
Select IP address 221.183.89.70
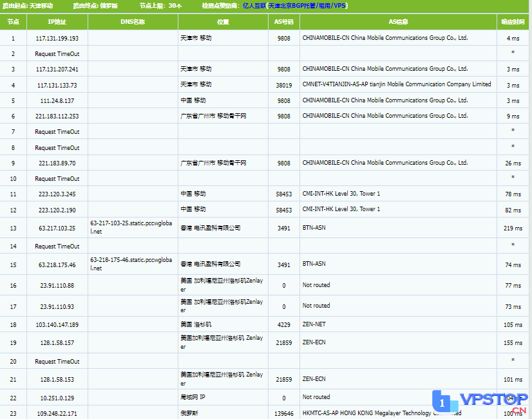coord(57,163)
